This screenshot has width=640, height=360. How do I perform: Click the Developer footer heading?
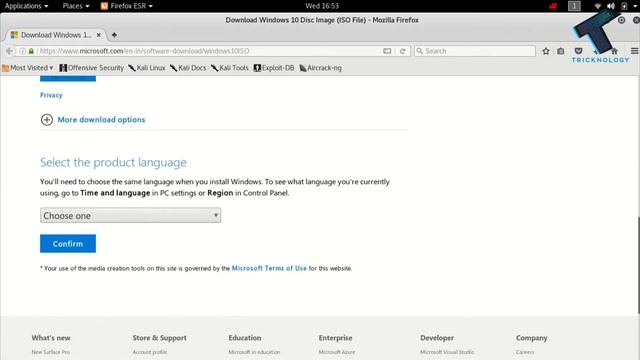[437, 338]
